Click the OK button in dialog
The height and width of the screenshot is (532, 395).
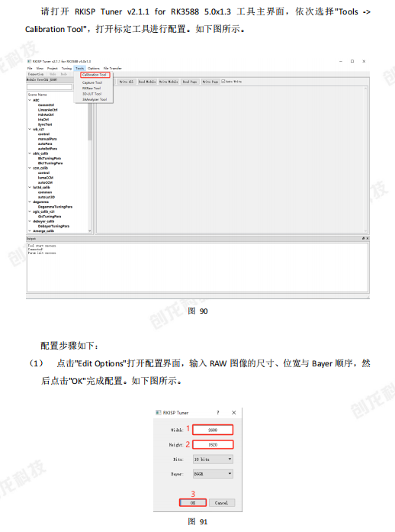193,502
